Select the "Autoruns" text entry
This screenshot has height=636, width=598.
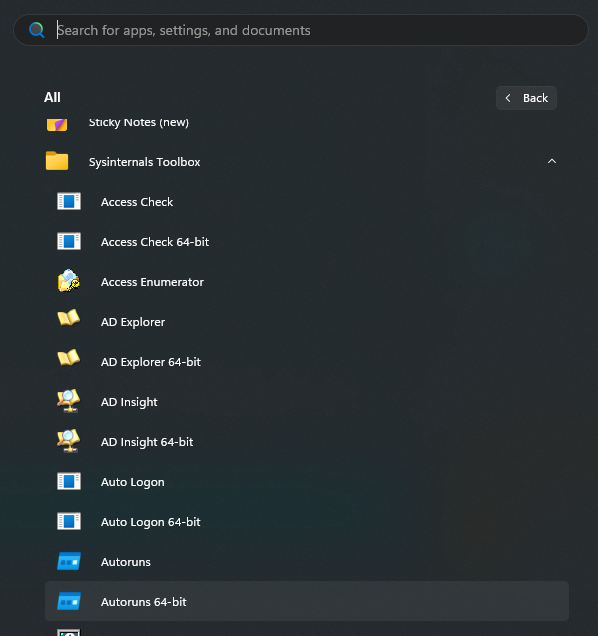click(125, 562)
